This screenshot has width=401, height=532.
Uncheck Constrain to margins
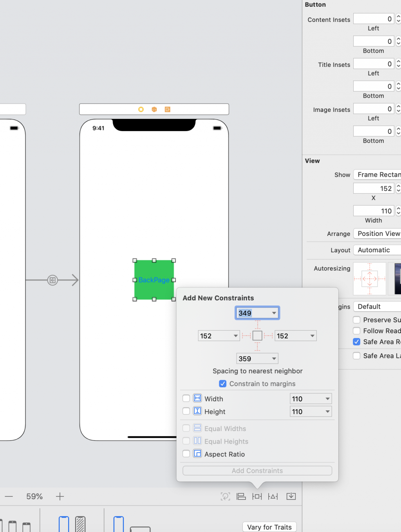(222, 384)
